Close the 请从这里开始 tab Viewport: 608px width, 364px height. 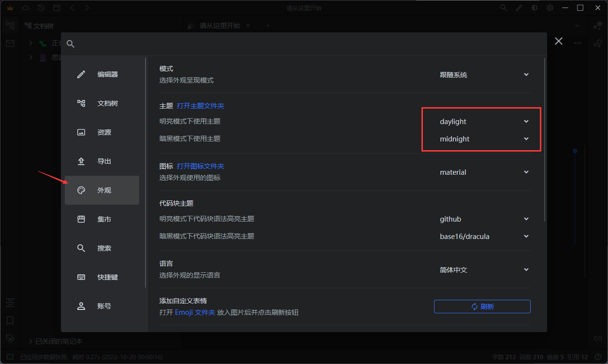tap(249, 26)
